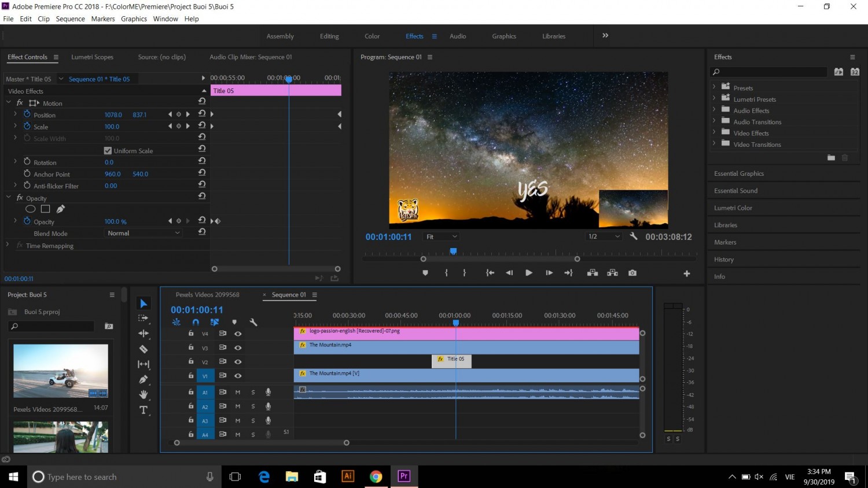Image resolution: width=868 pixels, height=488 pixels.
Task: Open the Essential Graphics panel
Action: pyautogui.click(x=739, y=173)
